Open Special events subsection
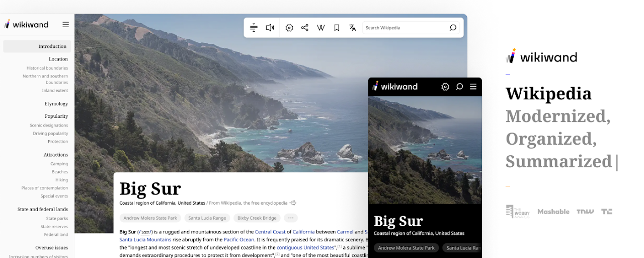This screenshot has height=258, width=644. coord(54,196)
